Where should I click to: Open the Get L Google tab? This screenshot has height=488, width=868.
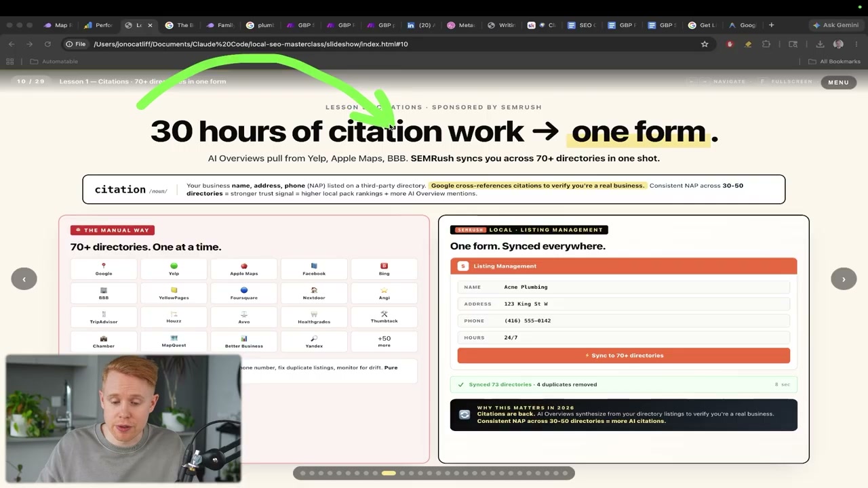(702, 25)
